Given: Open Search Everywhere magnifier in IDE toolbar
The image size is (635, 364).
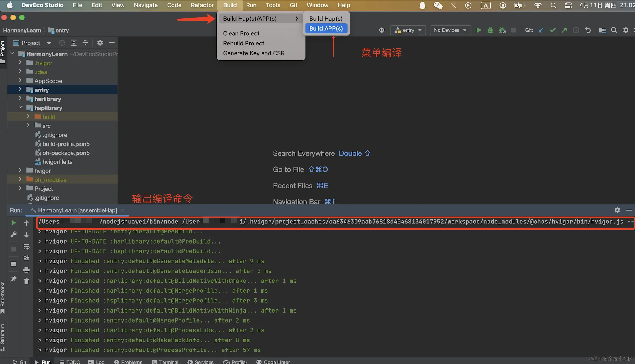Looking at the screenshot, I should click(614, 30).
